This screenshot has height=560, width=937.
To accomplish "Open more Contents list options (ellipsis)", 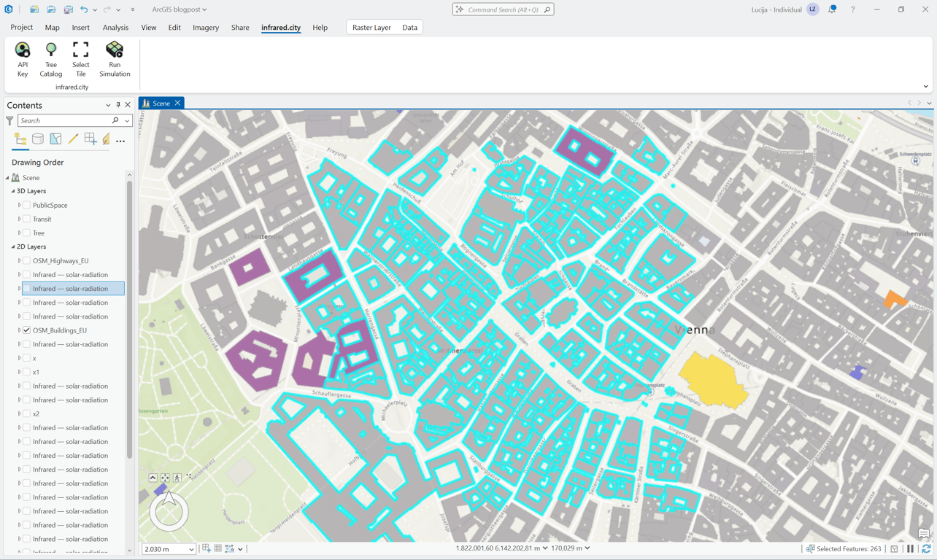I will pyautogui.click(x=120, y=141).
